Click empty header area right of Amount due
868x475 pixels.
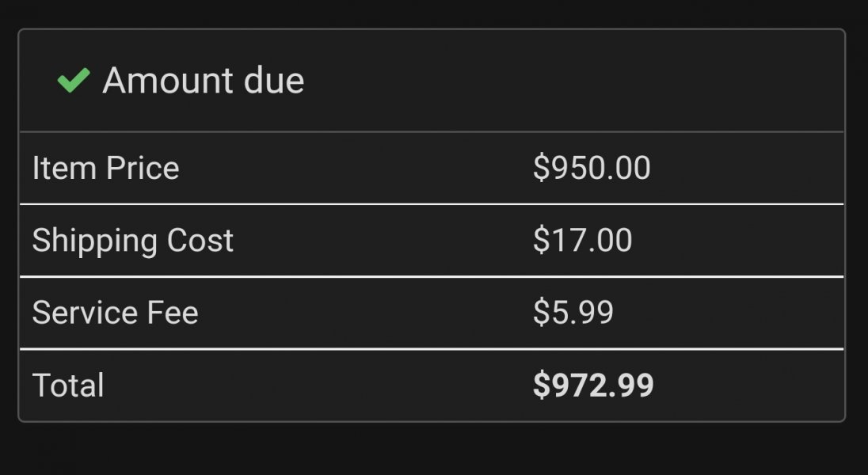pyautogui.click(x=570, y=81)
